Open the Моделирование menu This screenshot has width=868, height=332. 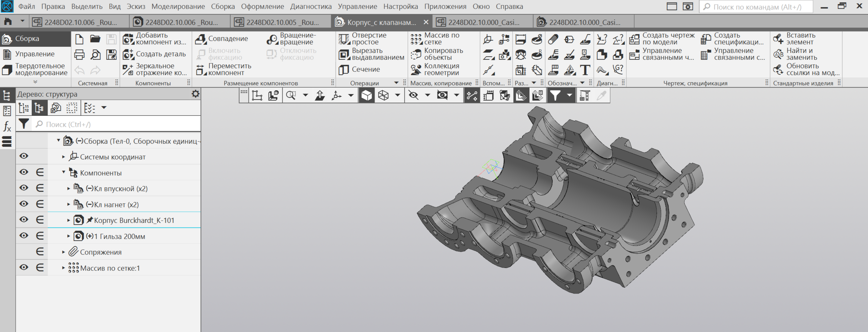tap(178, 6)
